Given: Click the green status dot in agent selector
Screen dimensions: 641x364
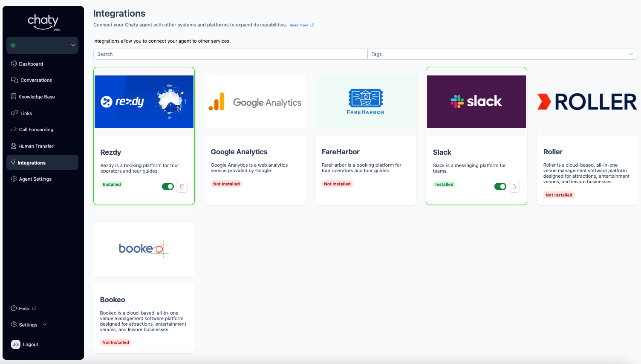Looking at the screenshot, I should [x=13, y=45].
